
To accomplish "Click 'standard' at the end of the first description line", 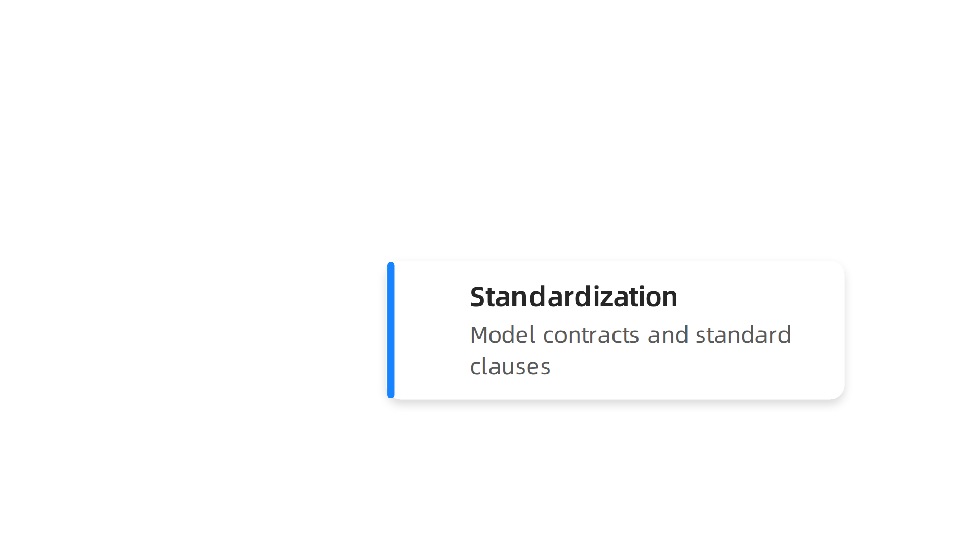I will click(x=743, y=335).
